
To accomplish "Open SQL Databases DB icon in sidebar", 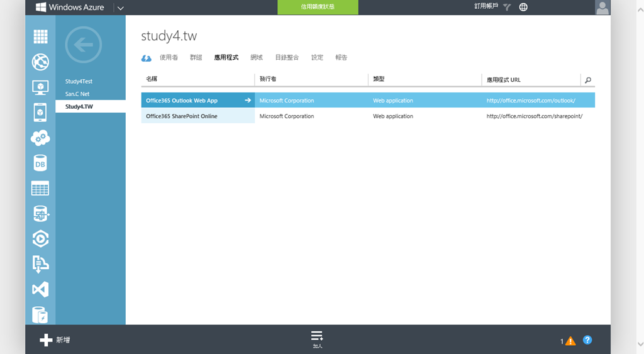I will 40,163.
